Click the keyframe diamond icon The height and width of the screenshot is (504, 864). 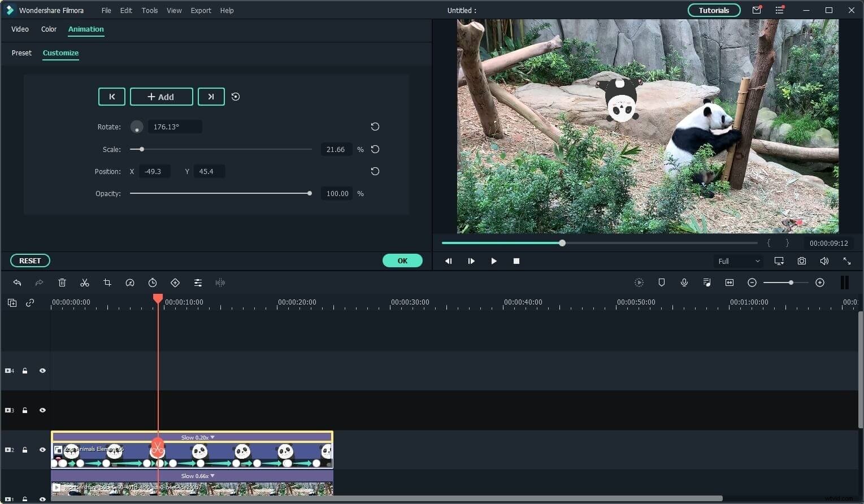click(175, 283)
